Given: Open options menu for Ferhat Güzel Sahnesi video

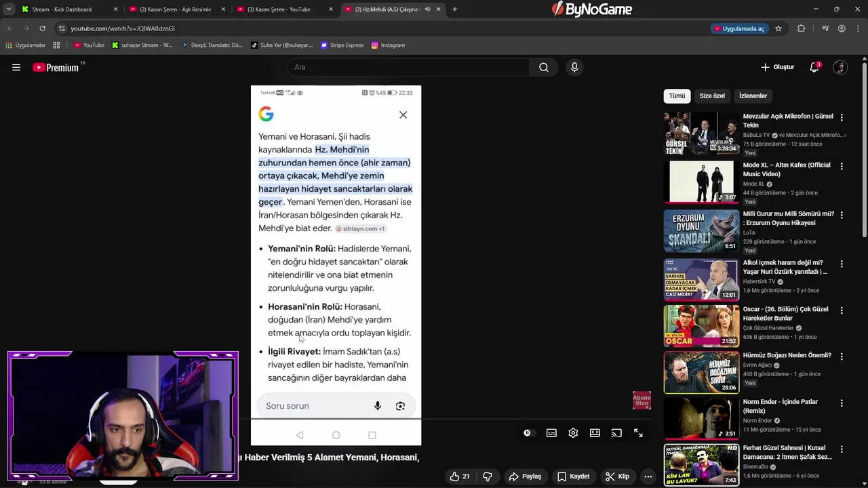Looking at the screenshot, I should [x=842, y=449].
